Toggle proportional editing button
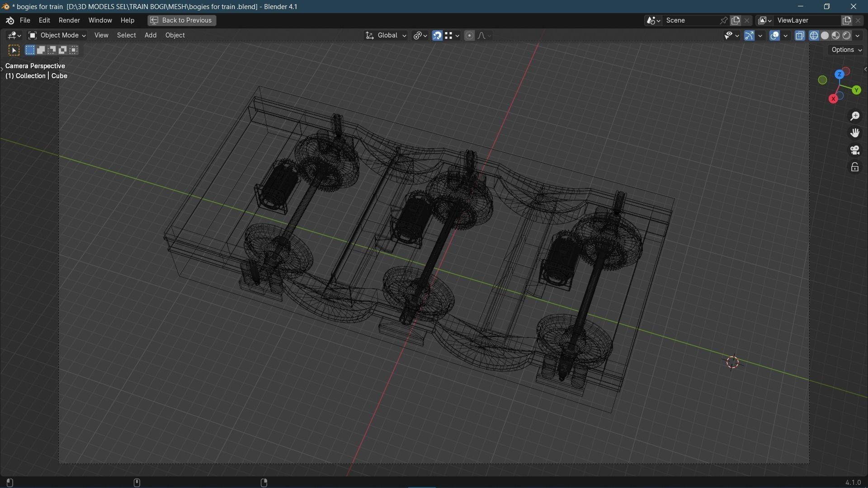 [469, 35]
